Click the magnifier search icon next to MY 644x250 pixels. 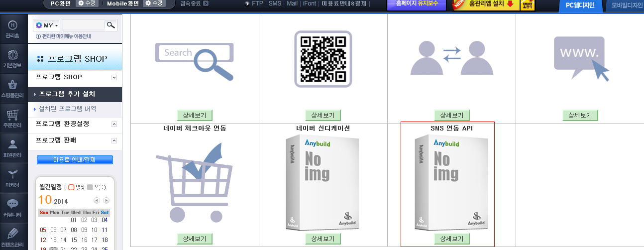pos(110,25)
